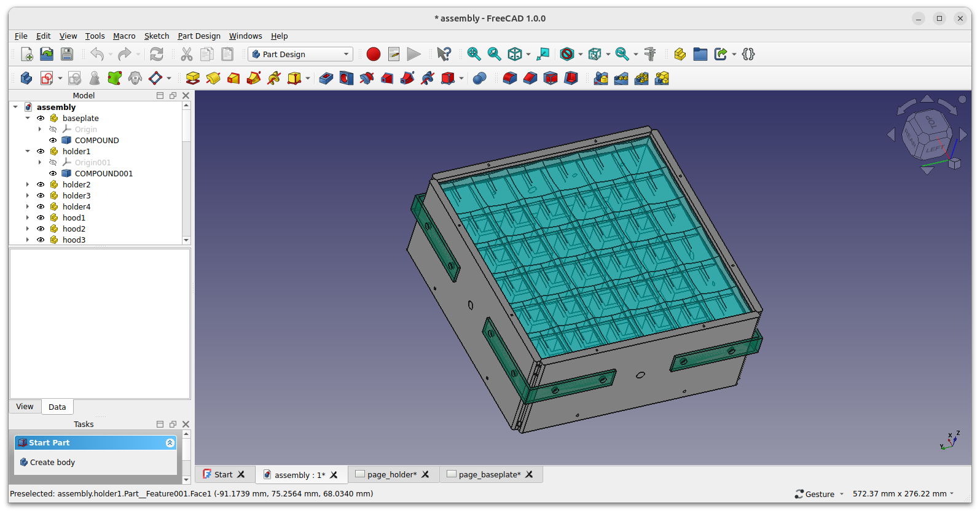Select the Groove tool
Image resolution: width=980 pixels, height=513 pixels.
[x=367, y=78]
